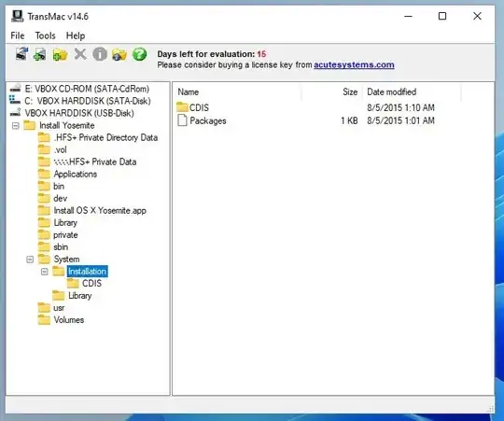
Task: Click the Install Yosemite folder icon
Action: (30, 125)
